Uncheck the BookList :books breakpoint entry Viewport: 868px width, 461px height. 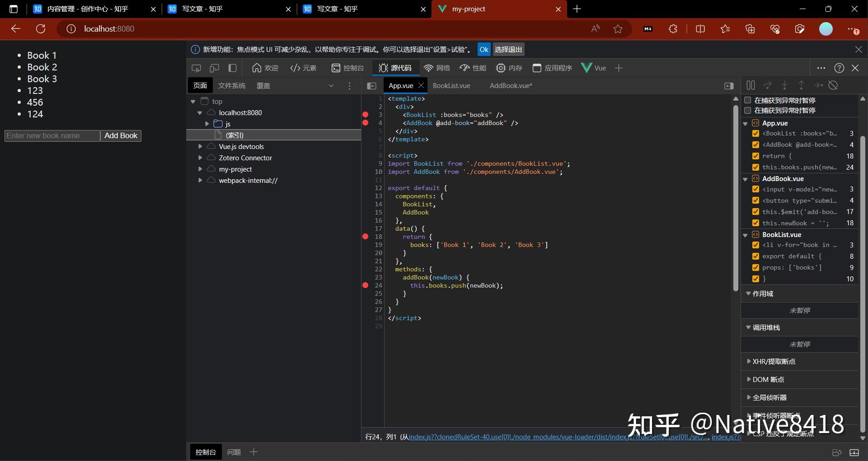click(755, 133)
